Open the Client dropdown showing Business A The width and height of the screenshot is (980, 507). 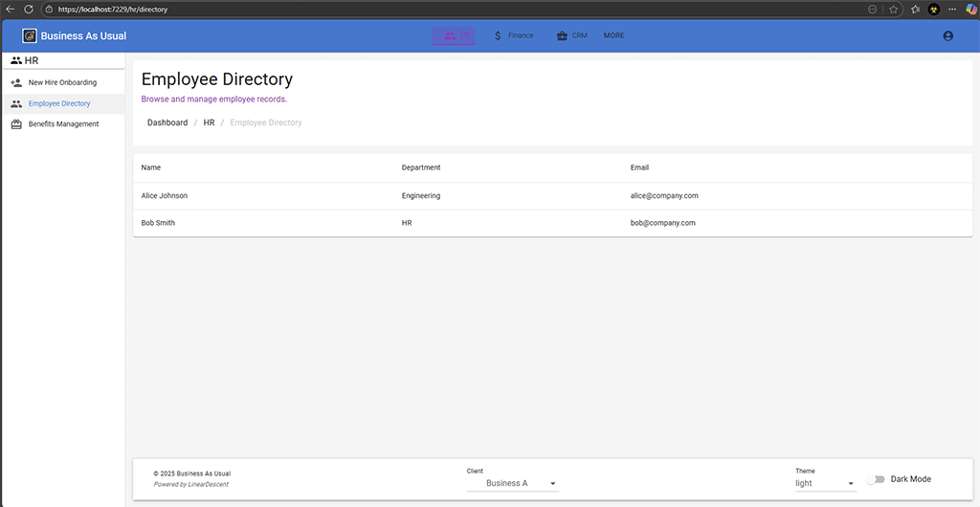pos(512,483)
